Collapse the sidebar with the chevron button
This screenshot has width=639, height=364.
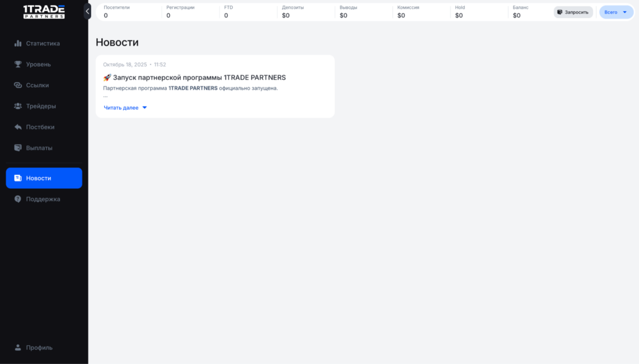pos(87,11)
